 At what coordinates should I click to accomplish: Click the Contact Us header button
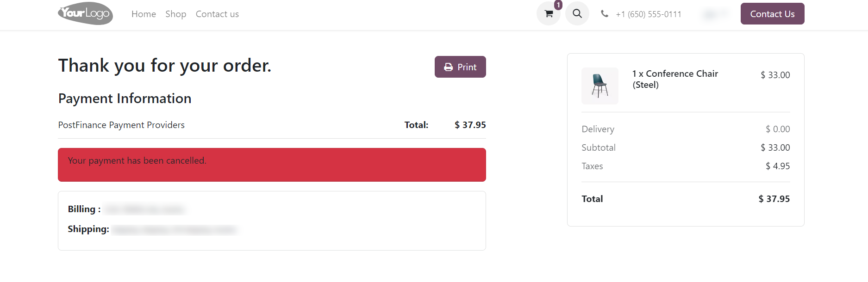772,13
